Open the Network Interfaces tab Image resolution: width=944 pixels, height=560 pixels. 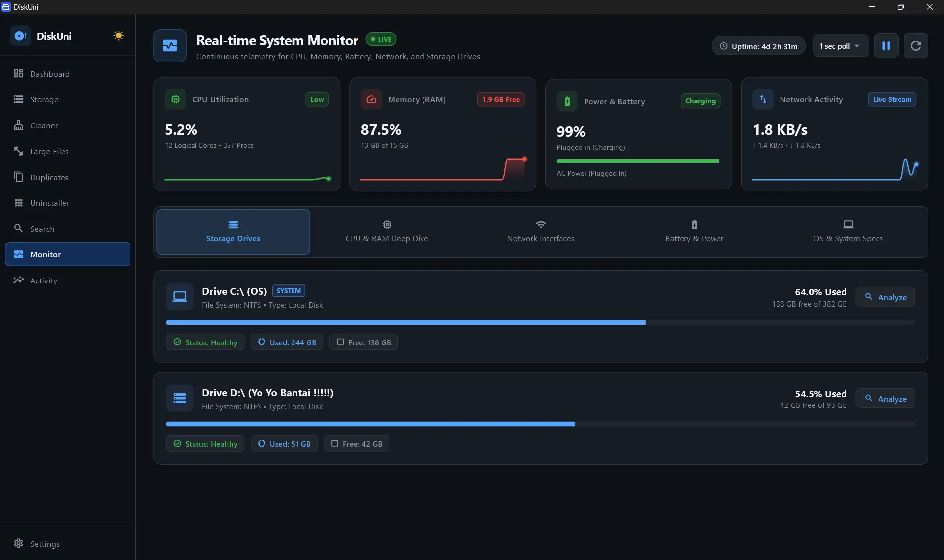541,232
